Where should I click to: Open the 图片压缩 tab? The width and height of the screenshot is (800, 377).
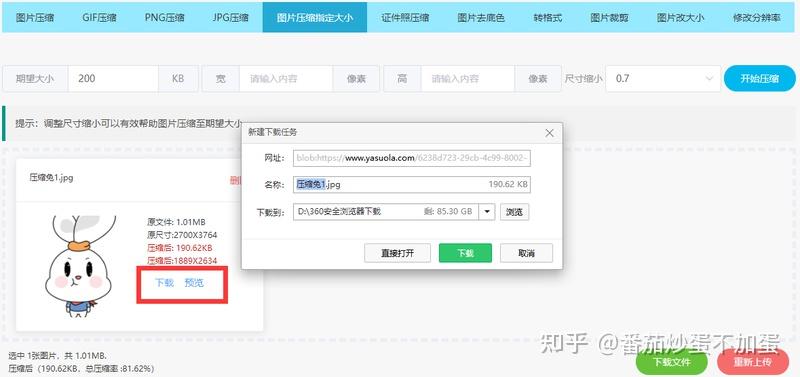pyautogui.click(x=35, y=17)
